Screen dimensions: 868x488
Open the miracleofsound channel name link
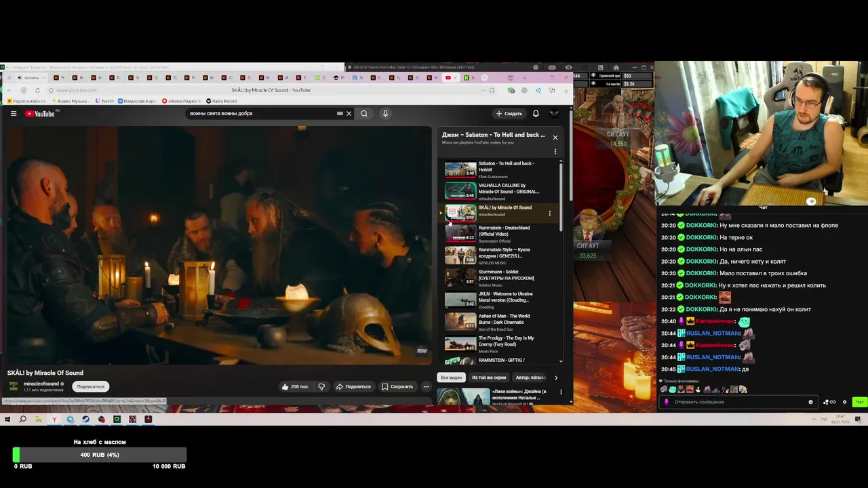point(41,384)
